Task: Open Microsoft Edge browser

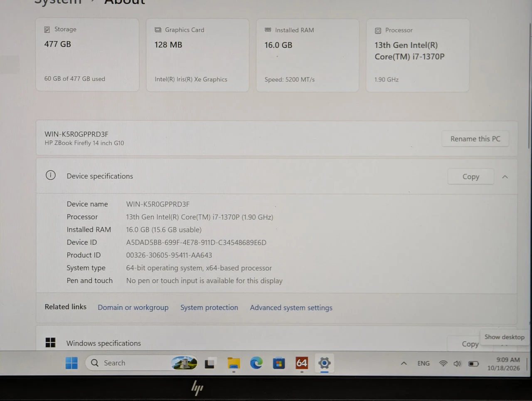Action: coord(256,363)
